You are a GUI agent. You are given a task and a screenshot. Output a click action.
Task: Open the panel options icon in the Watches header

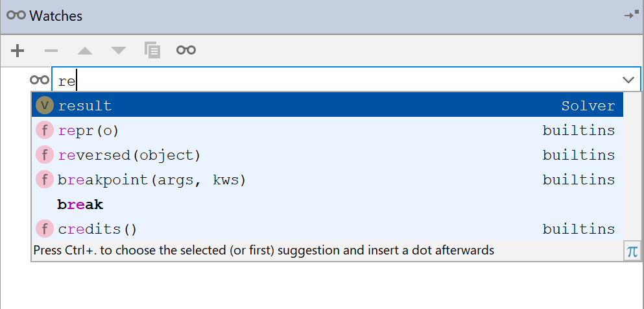coord(632,15)
